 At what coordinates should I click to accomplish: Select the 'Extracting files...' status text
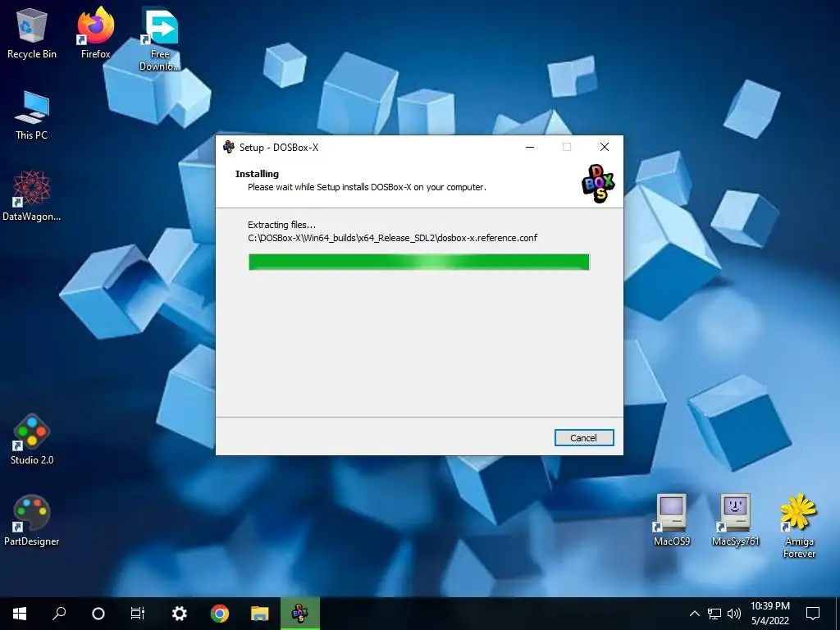coord(282,225)
